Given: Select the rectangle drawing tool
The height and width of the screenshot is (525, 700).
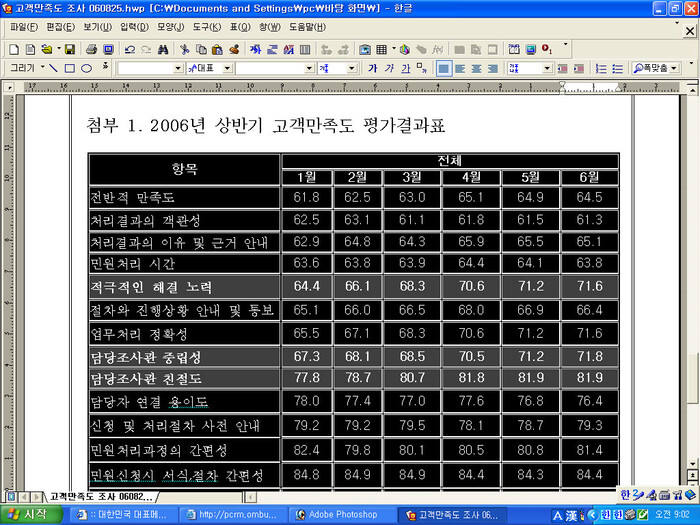Looking at the screenshot, I should point(70,68).
